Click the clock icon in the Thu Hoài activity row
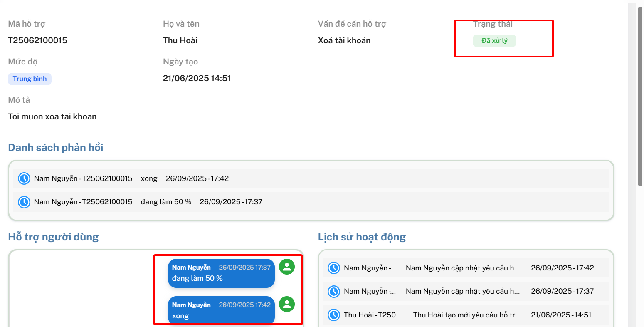The image size is (644, 327). click(x=334, y=315)
